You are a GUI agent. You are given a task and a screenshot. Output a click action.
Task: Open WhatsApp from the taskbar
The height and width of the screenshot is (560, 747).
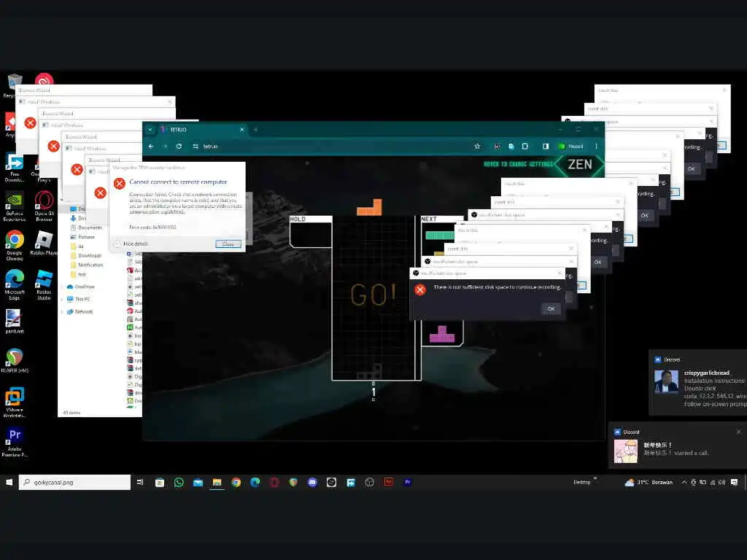179,483
